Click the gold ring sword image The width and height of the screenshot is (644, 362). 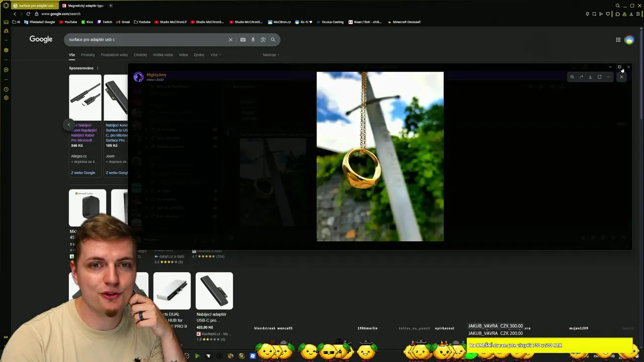(380, 156)
